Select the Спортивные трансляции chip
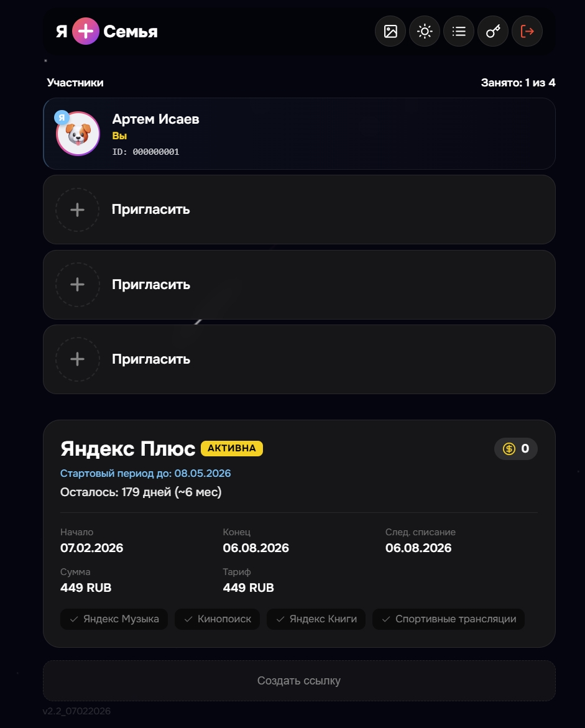The width and height of the screenshot is (585, 728). click(x=448, y=619)
